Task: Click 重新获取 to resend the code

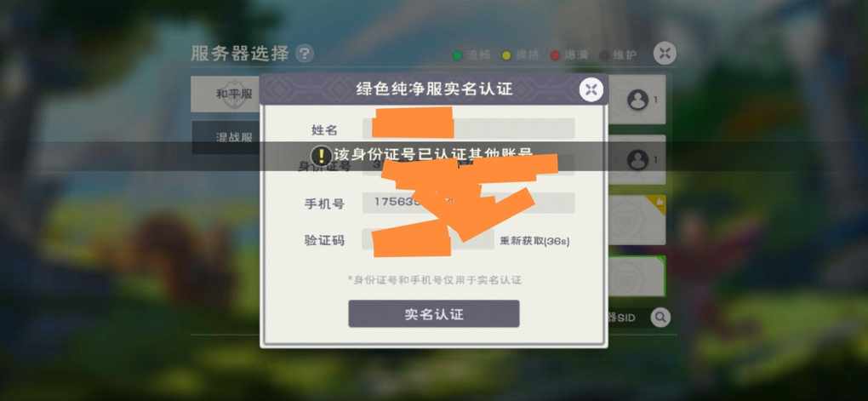Action: [x=534, y=241]
